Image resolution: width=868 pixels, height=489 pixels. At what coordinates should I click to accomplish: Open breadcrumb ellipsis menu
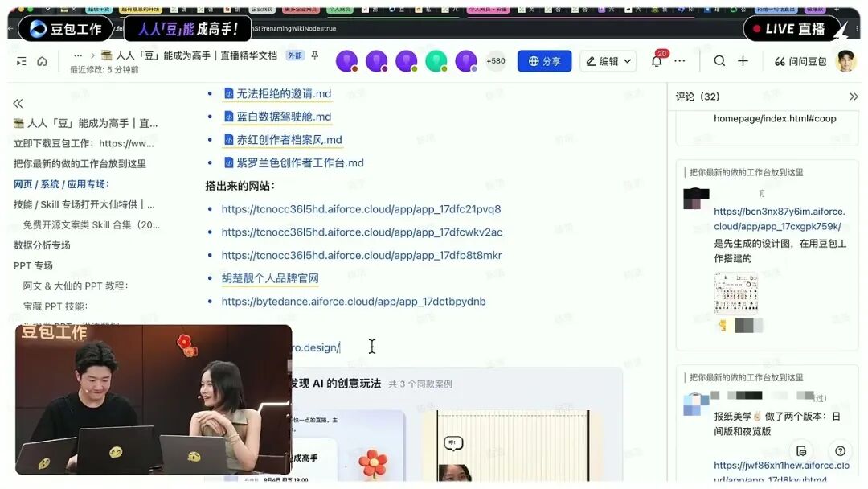[x=78, y=55]
